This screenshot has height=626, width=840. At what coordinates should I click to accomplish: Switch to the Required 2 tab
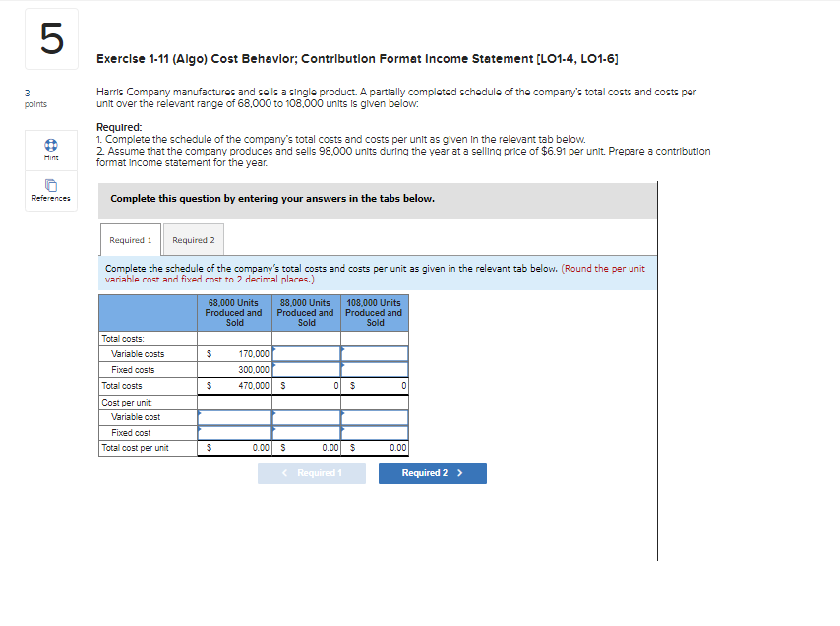click(x=193, y=239)
